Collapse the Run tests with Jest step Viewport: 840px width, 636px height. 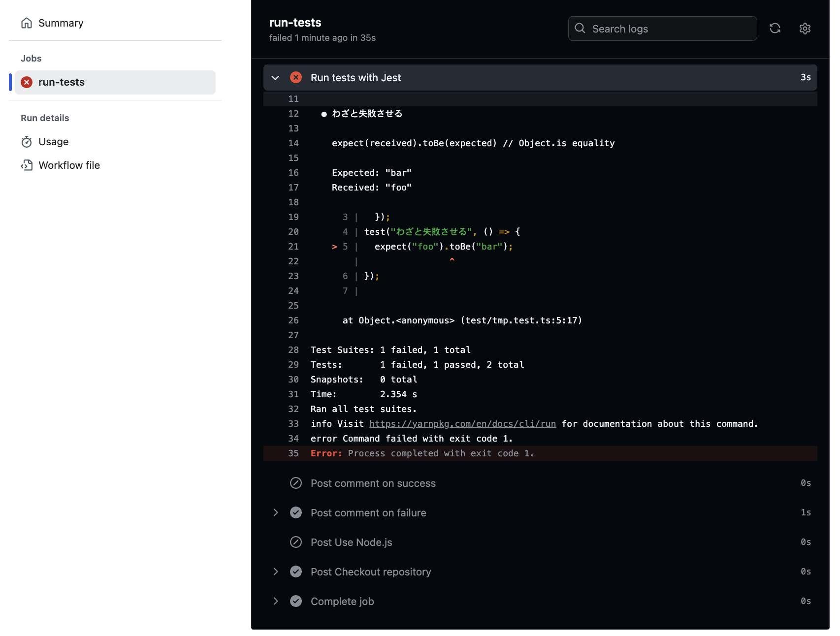tap(275, 78)
